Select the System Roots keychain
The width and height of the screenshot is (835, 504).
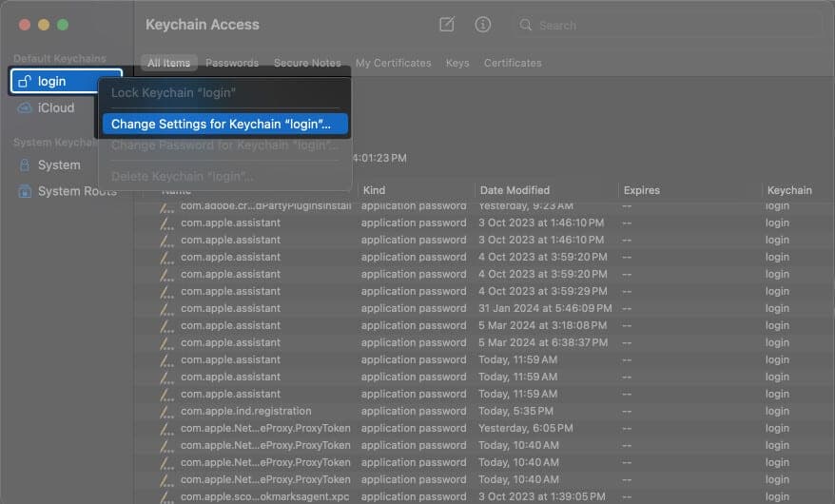point(77,191)
